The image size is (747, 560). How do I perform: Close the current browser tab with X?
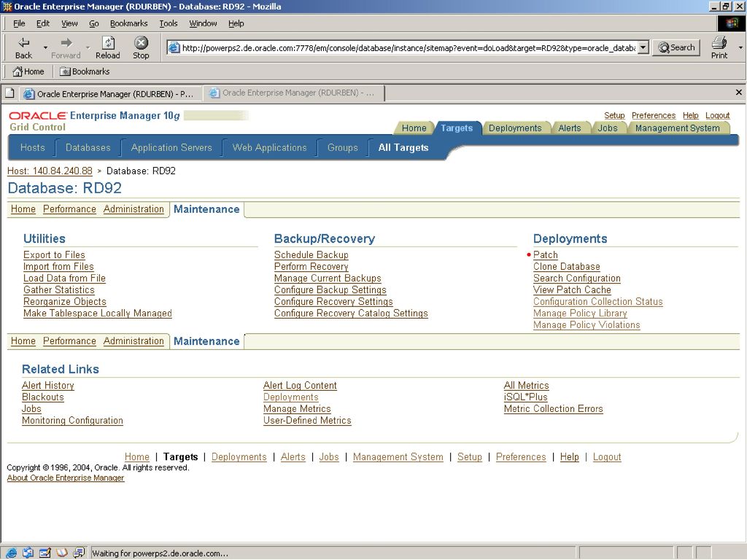click(738, 93)
